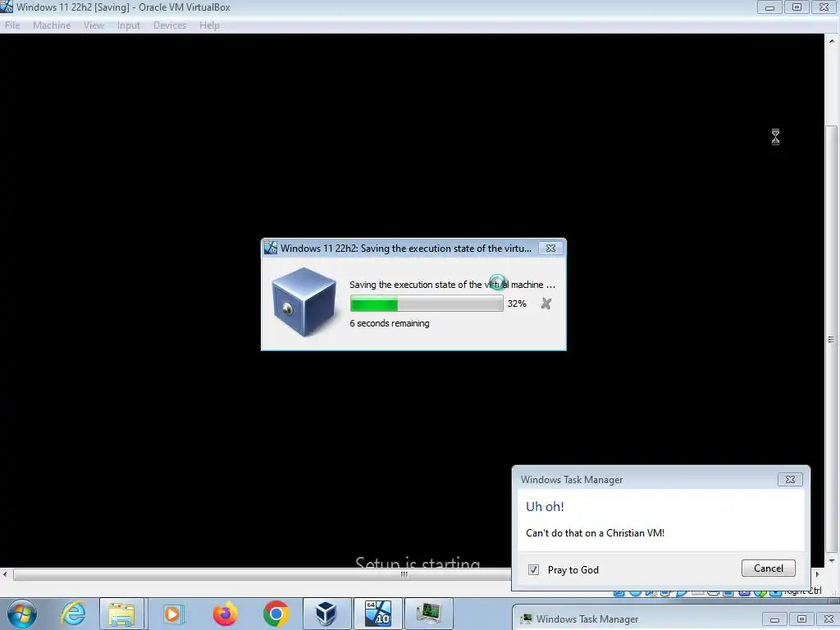Launch Google Chrome from the taskbar
Viewport: 840px width, 630px height.
(276, 614)
